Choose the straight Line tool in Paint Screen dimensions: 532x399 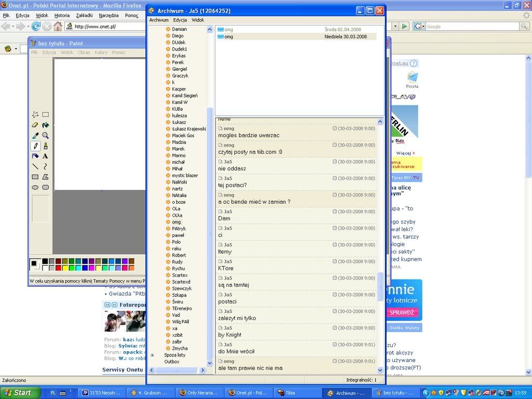coord(35,166)
